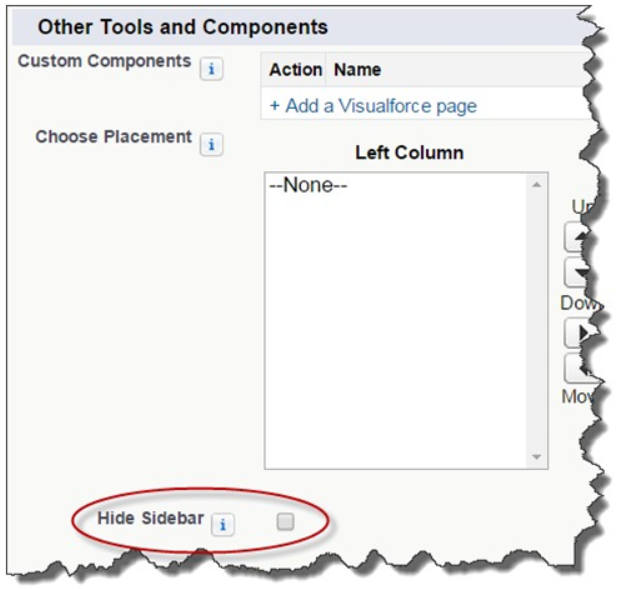The width and height of the screenshot is (620, 589).
Task: Click the Choose Placement info icon
Action: tap(212, 144)
